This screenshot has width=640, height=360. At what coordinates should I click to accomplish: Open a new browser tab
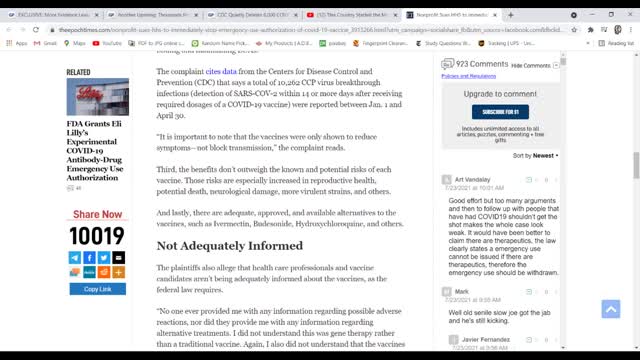[x=511, y=15]
